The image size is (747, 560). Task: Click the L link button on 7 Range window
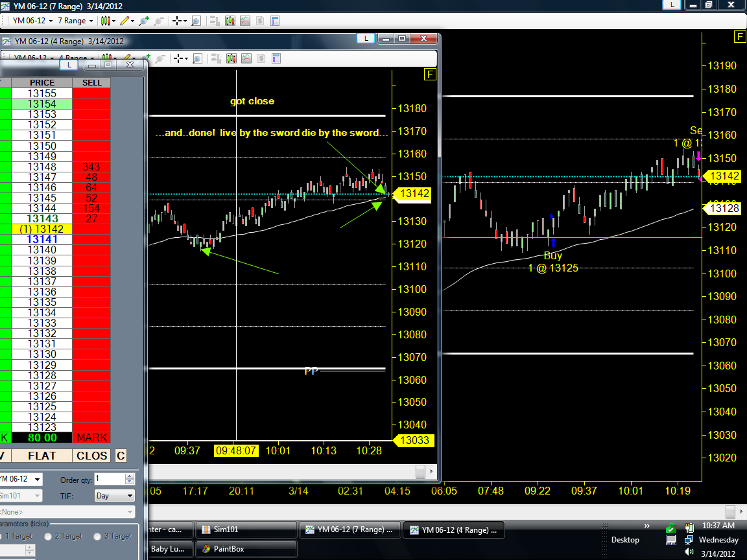pos(672,5)
